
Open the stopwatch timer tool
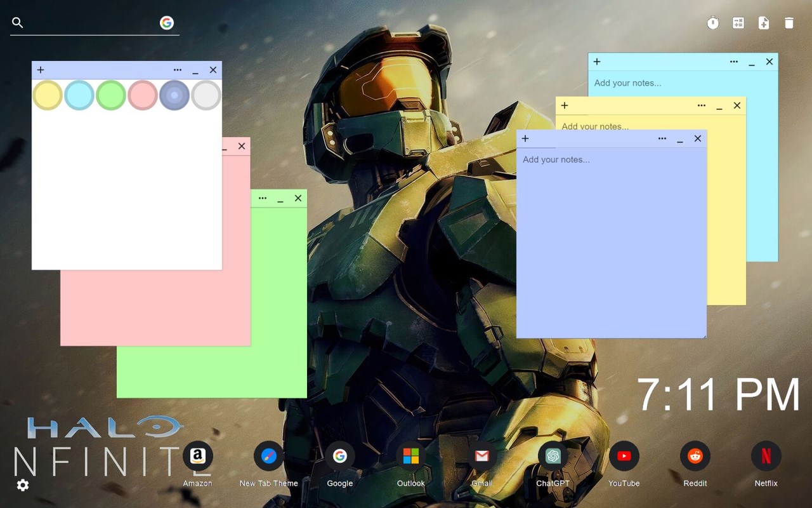pos(713,23)
